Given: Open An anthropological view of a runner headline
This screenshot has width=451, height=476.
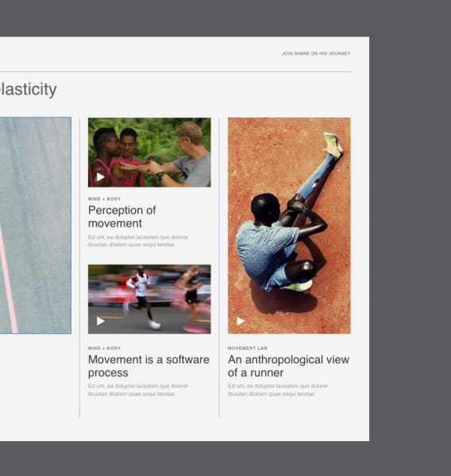Looking at the screenshot, I should (x=288, y=366).
